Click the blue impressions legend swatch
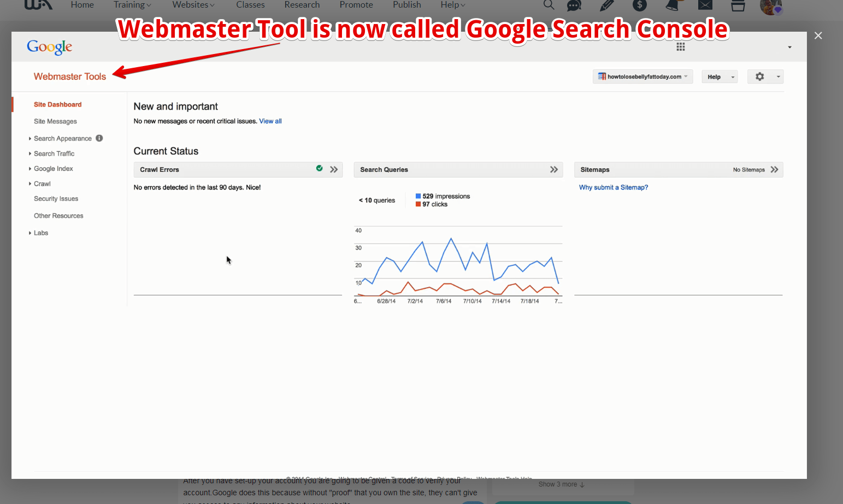The height and width of the screenshot is (504, 843). [418, 196]
